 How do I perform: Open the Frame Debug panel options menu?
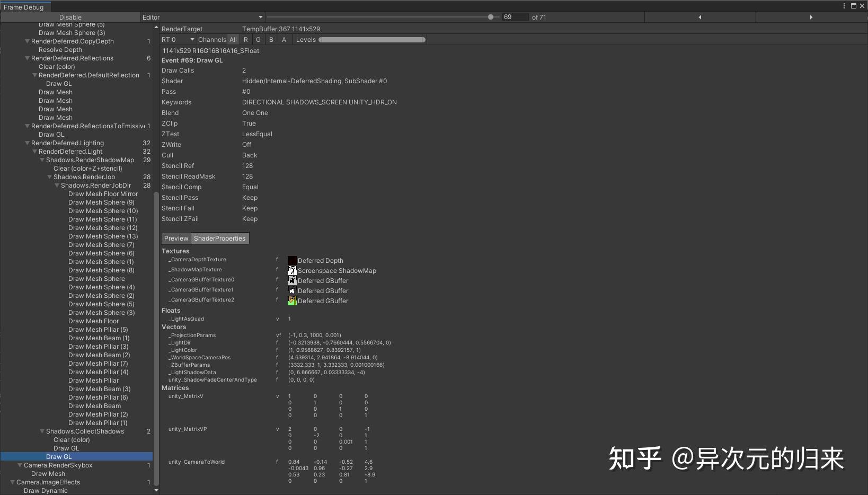(843, 6)
